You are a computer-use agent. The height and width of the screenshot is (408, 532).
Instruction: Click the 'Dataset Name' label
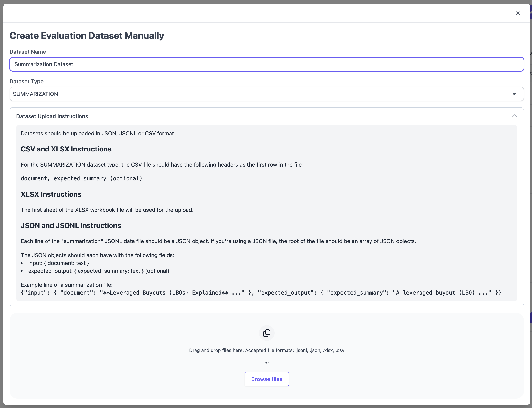[28, 52]
